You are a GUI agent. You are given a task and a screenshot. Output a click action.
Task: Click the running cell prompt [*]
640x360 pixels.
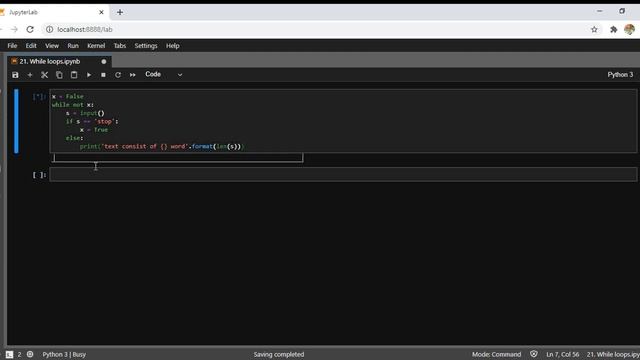[x=39, y=97]
